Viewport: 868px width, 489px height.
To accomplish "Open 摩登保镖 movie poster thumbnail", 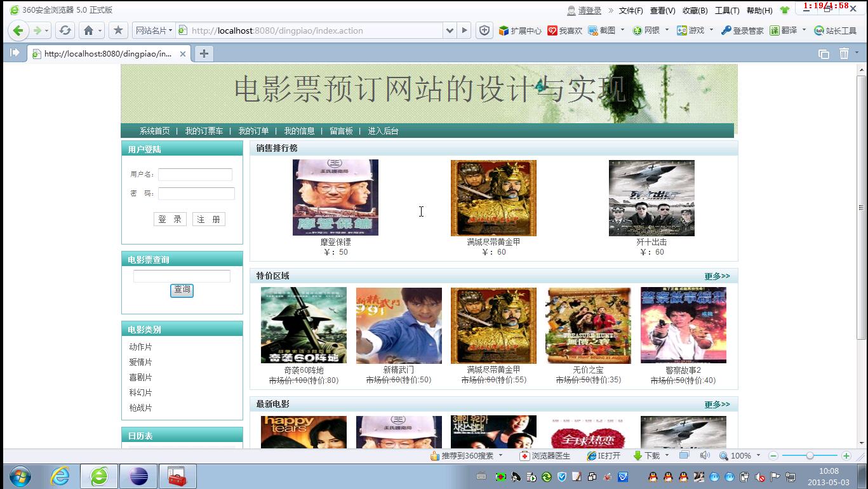I will (x=335, y=198).
